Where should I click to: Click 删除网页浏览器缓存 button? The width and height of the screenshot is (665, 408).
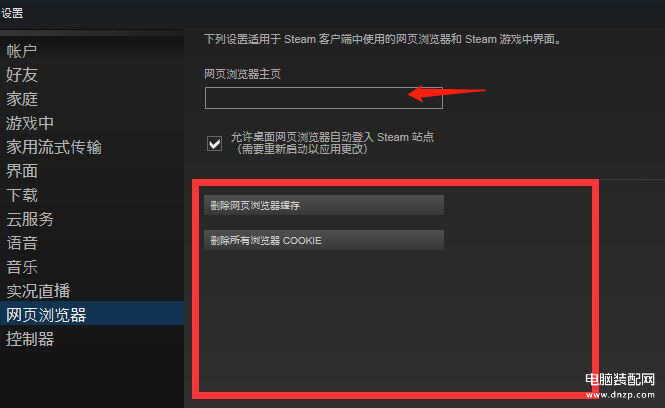coord(324,205)
